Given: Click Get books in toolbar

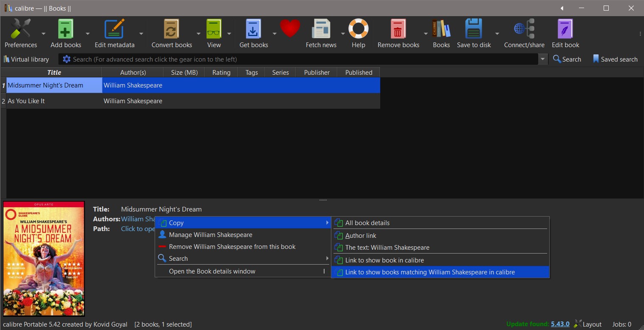Looking at the screenshot, I should [x=254, y=34].
